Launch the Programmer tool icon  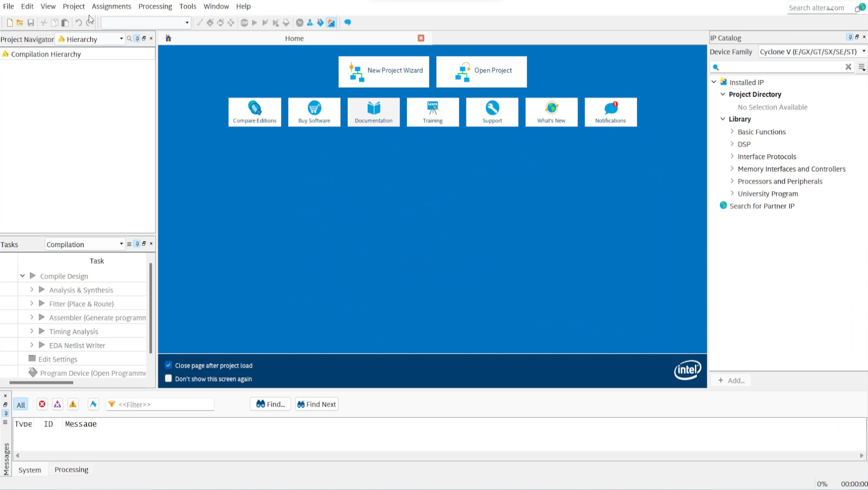320,23
